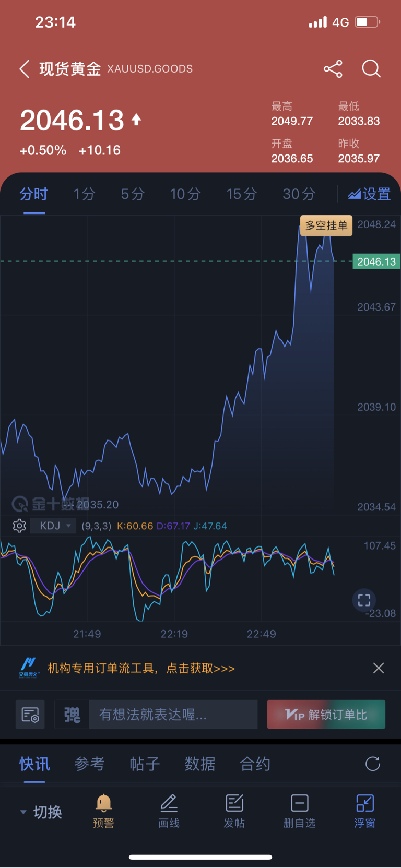This screenshot has width=401, height=868.
Task: Expand the 切换 switch menu
Action: (x=41, y=812)
